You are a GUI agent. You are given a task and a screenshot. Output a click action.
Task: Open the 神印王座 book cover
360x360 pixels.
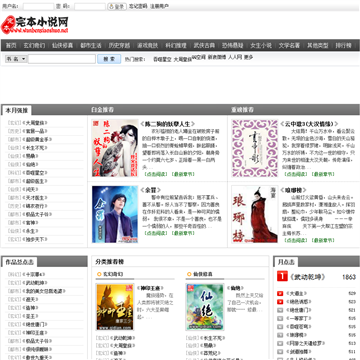115,307
